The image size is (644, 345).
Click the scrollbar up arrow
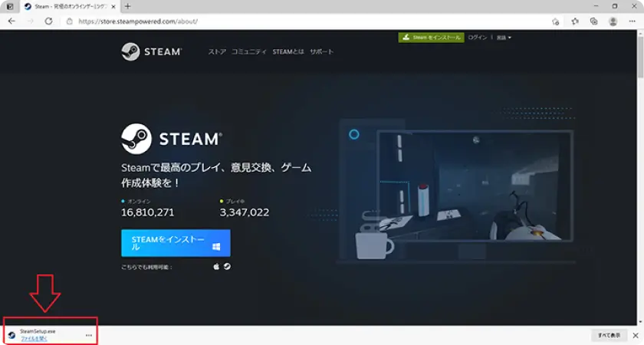click(640, 33)
